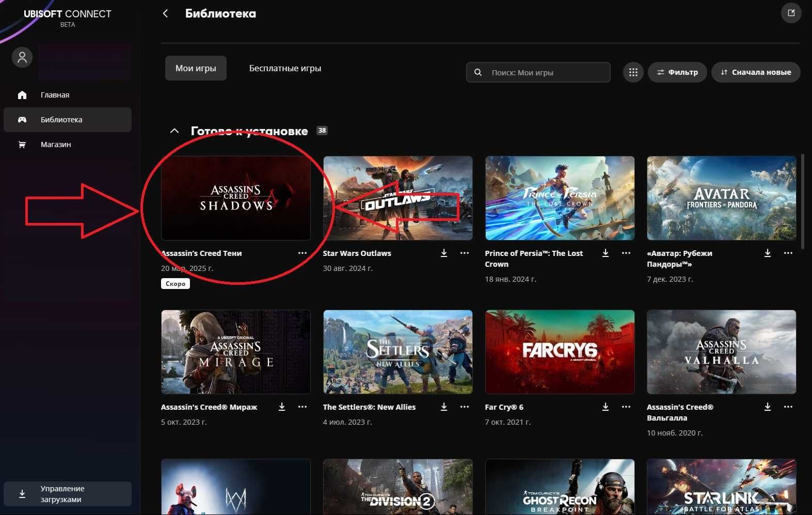This screenshot has height=515, width=812.
Task: Open the Avatar Frontiers of Pandora cover
Action: pos(722,198)
